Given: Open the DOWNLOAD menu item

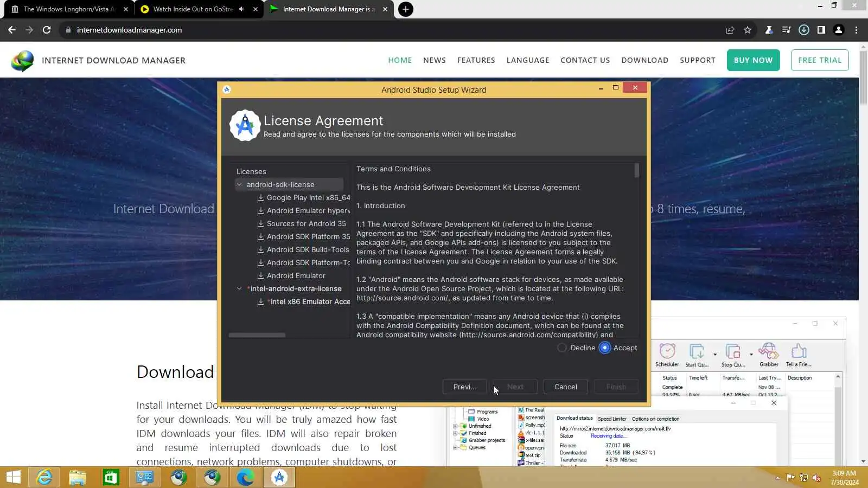Looking at the screenshot, I should (x=645, y=60).
